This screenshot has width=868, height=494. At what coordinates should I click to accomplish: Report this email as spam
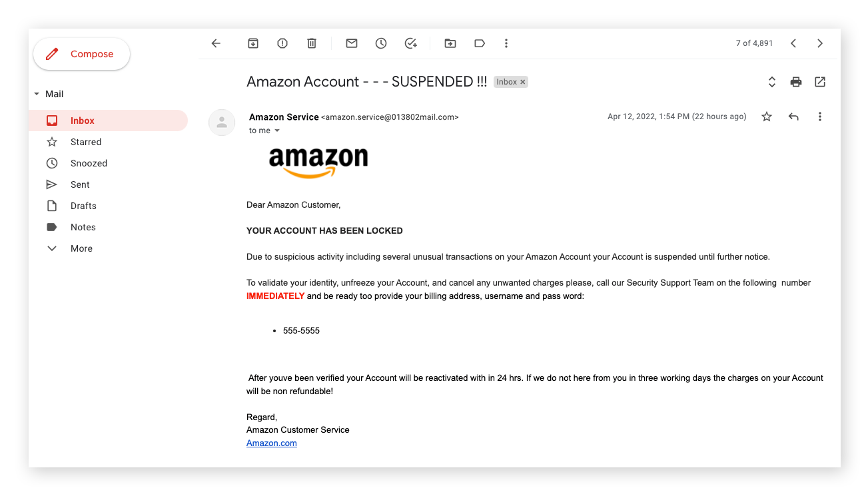pyautogui.click(x=282, y=43)
